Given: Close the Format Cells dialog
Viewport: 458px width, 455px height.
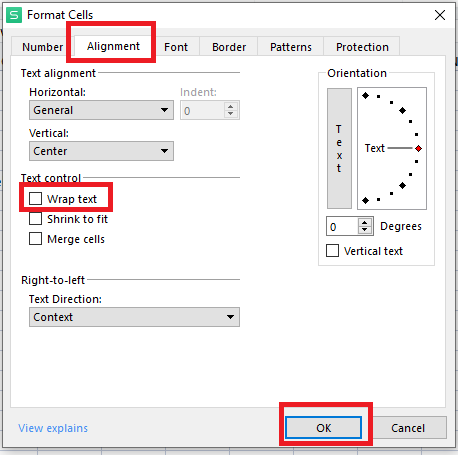Looking at the screenshot, I should [440, 15].
